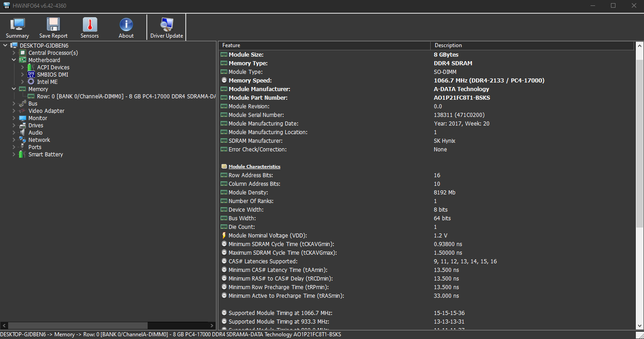This screenshot has height=339, width=644.
Task: Select the Ports tree item
Action: (x=35, y=147)
